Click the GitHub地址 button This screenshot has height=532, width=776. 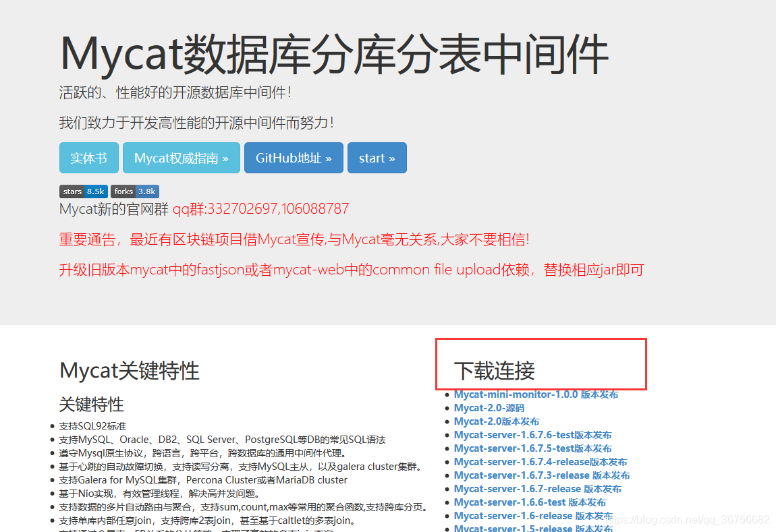(x=294, y=157)
